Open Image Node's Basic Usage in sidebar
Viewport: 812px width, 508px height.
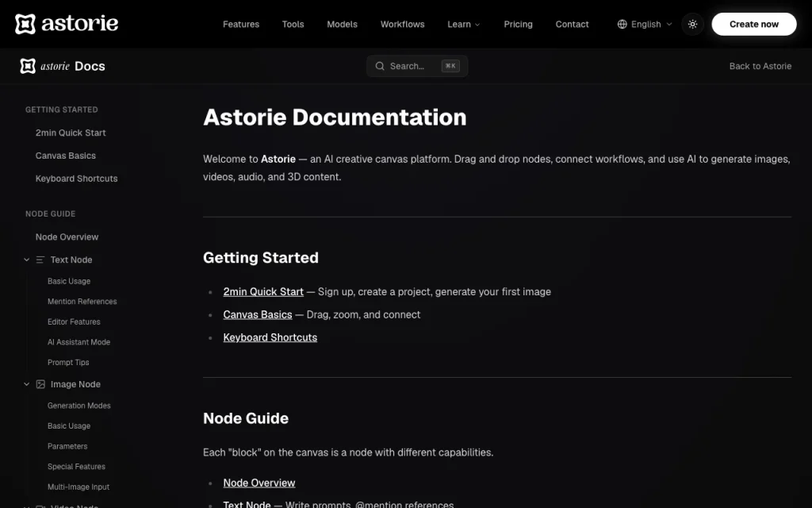(69, 425)
